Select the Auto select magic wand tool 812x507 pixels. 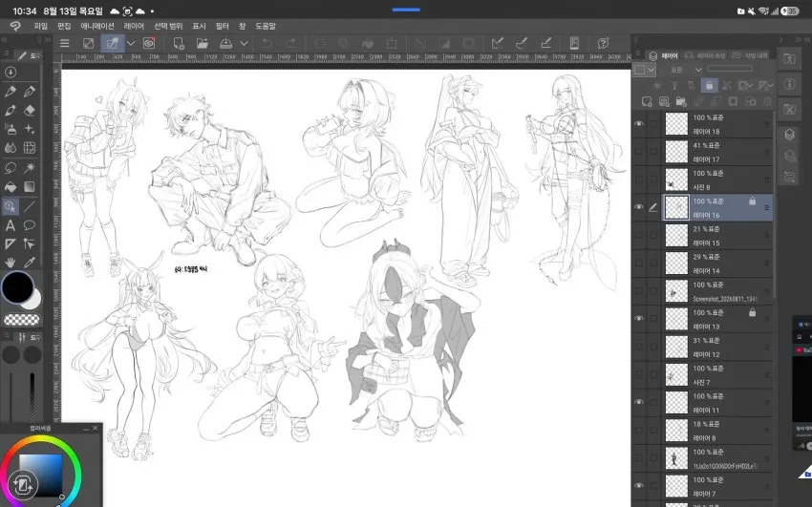(30, 168)
